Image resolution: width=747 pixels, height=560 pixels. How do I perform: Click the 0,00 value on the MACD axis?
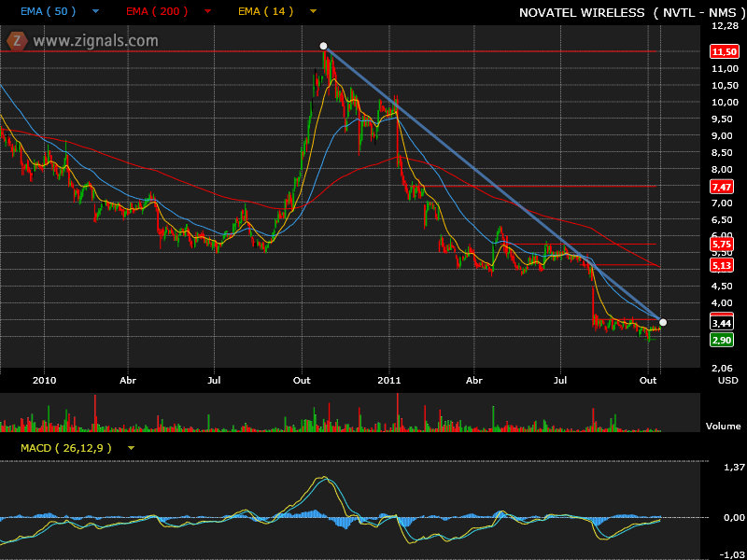[734, 518]
